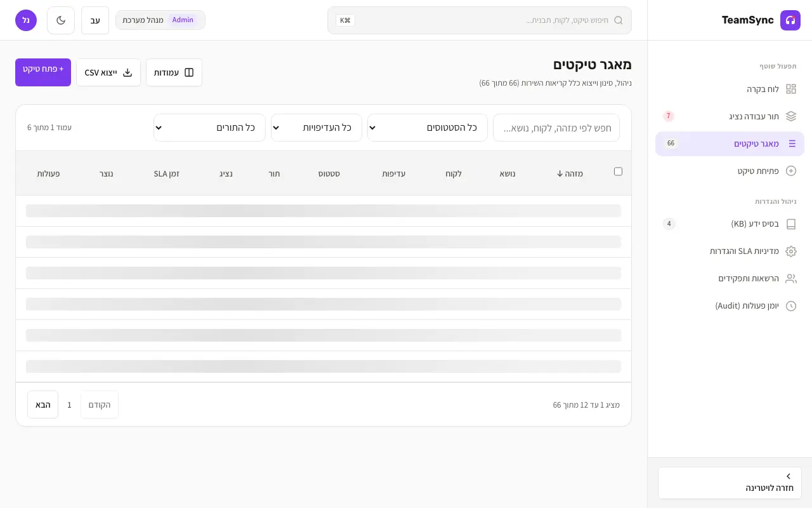Expand the כל העדיפויות priority dropdown
Screen dimensions: 812x508
pos(317,128)
